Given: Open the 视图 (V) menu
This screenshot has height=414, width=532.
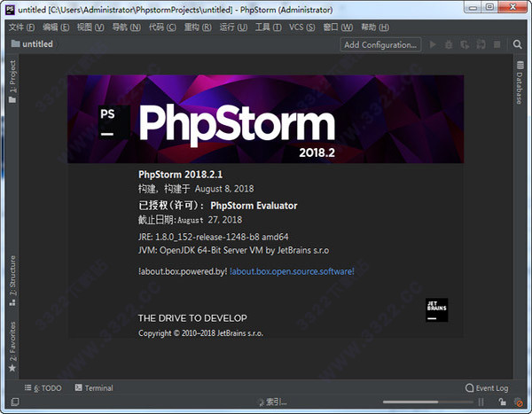Looking at the screenshot, I should 90,27.
